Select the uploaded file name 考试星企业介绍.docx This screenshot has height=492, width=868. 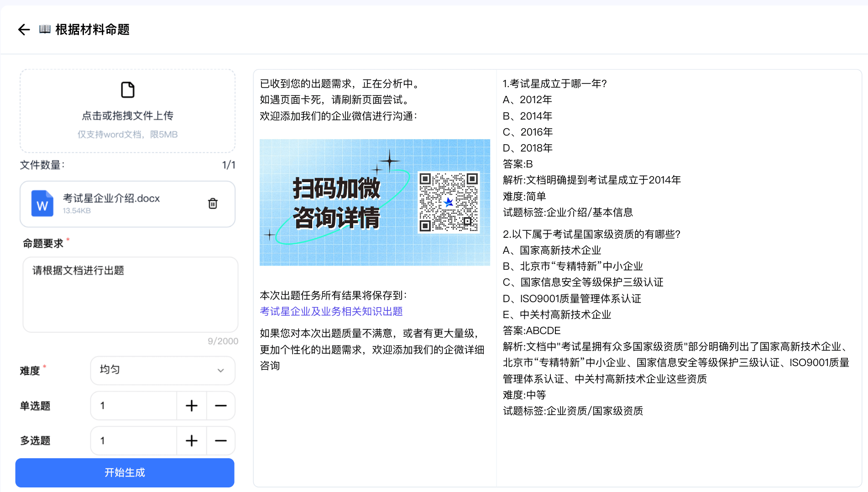111,198
